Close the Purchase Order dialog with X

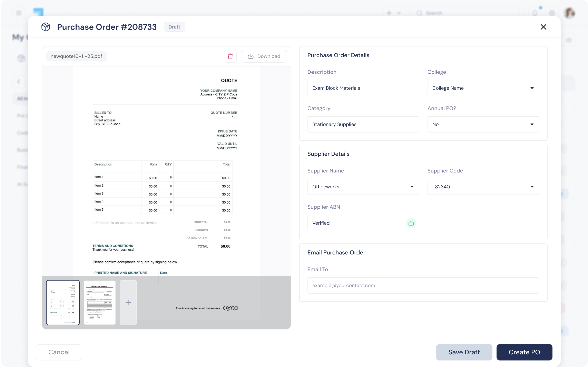pyautogui.click(x=543, y=27)
